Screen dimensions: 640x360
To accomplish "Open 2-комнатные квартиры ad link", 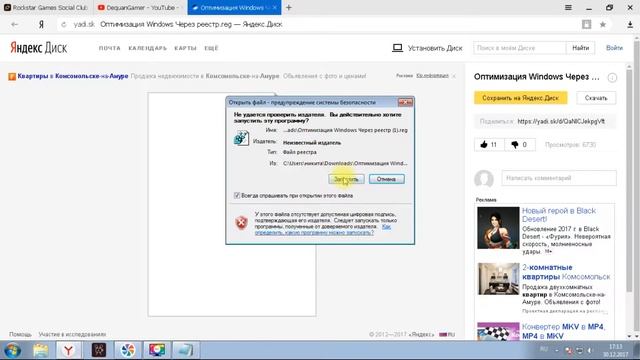I will click(566, 272).
